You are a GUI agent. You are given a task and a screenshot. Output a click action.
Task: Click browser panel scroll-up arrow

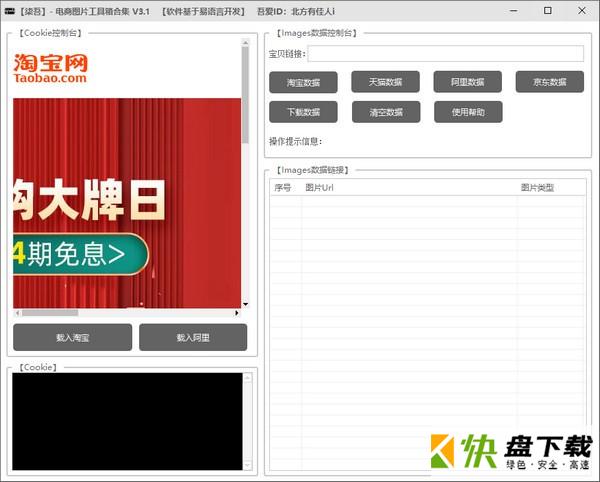[245, 42]
